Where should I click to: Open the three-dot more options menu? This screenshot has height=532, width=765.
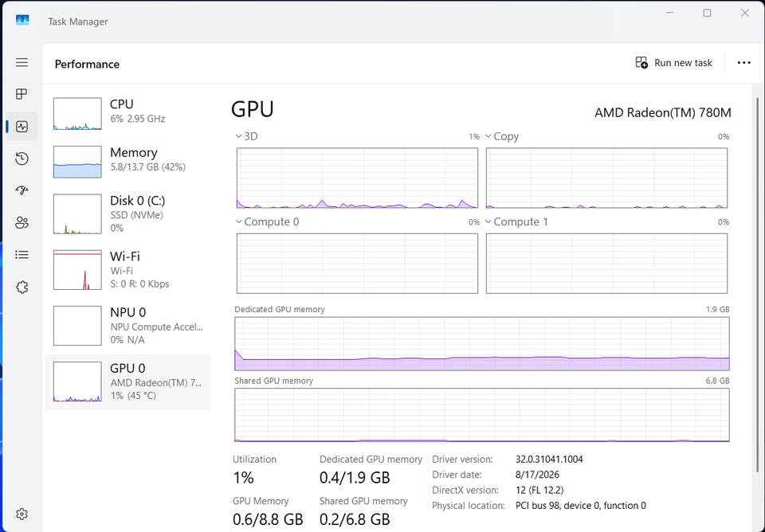tap(743, 63)
